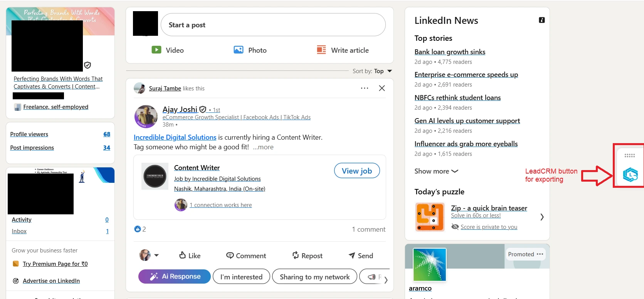644x299 pixels.
Task: Open the reactions count thumbs-up icon
Action: [x=138, y=229]
